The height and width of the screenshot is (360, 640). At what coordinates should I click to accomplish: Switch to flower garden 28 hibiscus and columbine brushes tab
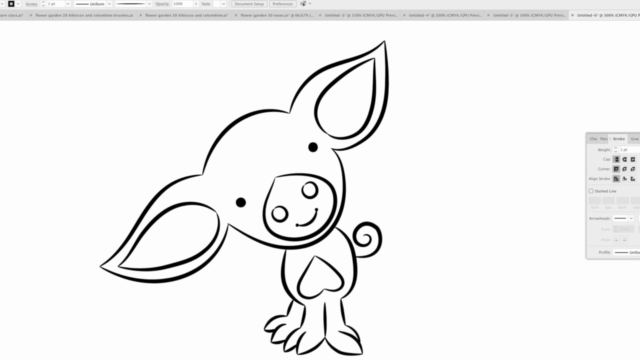84,15
